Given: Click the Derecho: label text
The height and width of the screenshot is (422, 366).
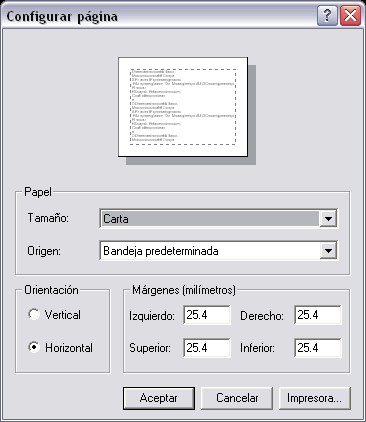Looking at the screenshot, I should 262,316.
